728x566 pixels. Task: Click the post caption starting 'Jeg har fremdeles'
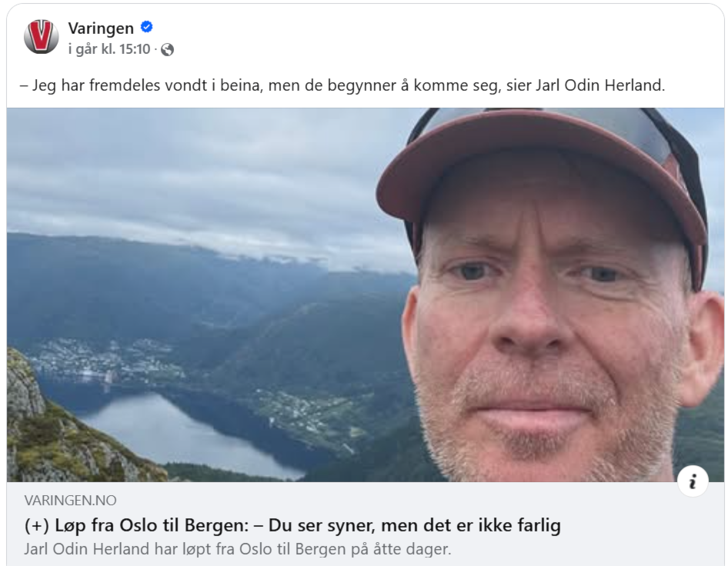(342, 85)
